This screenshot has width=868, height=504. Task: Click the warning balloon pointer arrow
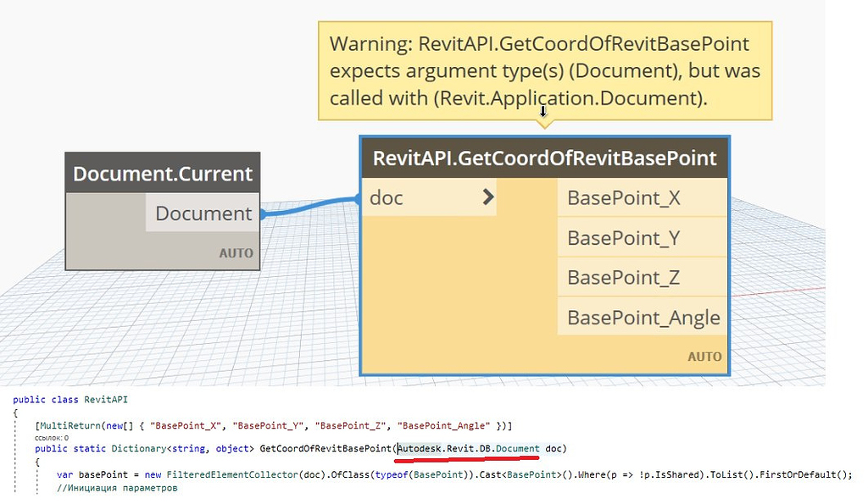543,124
